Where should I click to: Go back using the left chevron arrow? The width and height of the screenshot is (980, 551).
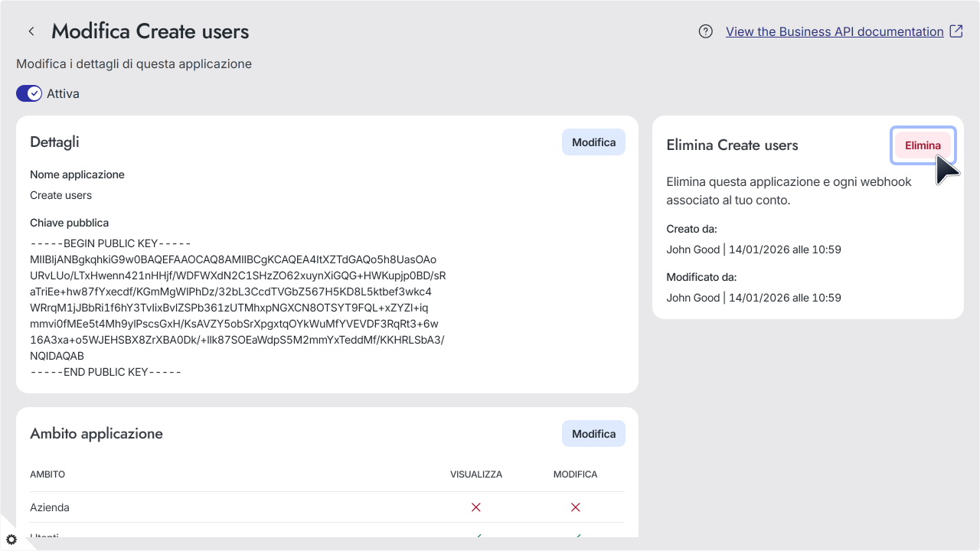(31, 31)
